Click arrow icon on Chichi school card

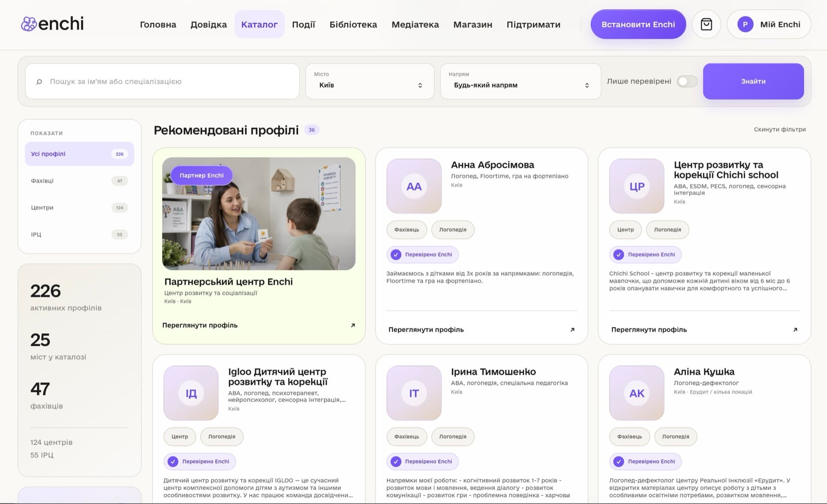click(x=795, y=330)
